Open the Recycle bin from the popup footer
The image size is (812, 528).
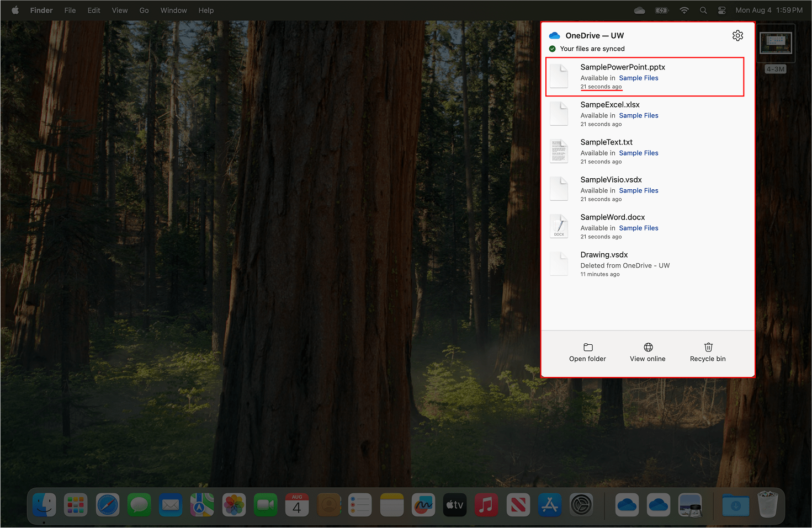click(708, 348)
